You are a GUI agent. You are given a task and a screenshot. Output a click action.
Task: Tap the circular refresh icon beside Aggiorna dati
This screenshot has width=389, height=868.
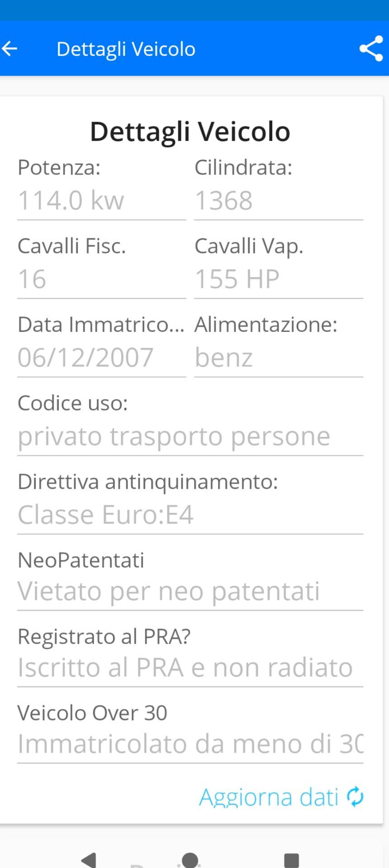tap(355, 796)
